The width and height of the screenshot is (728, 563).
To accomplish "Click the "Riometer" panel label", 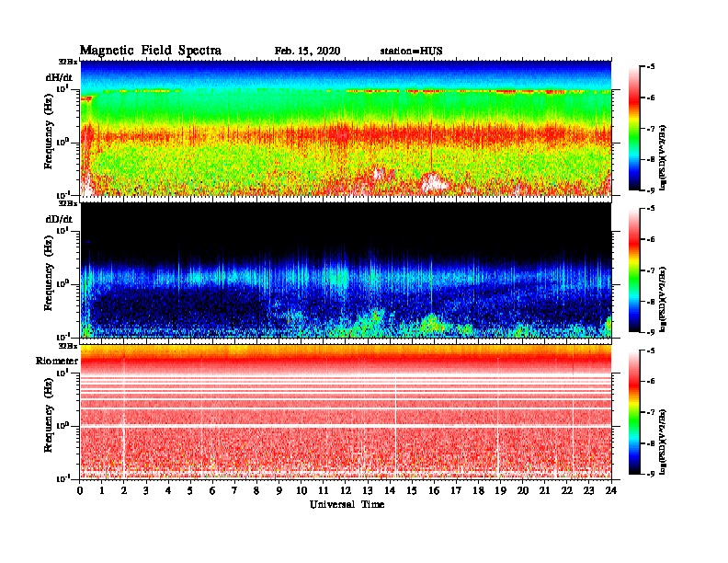I will (x=57, y=361).
